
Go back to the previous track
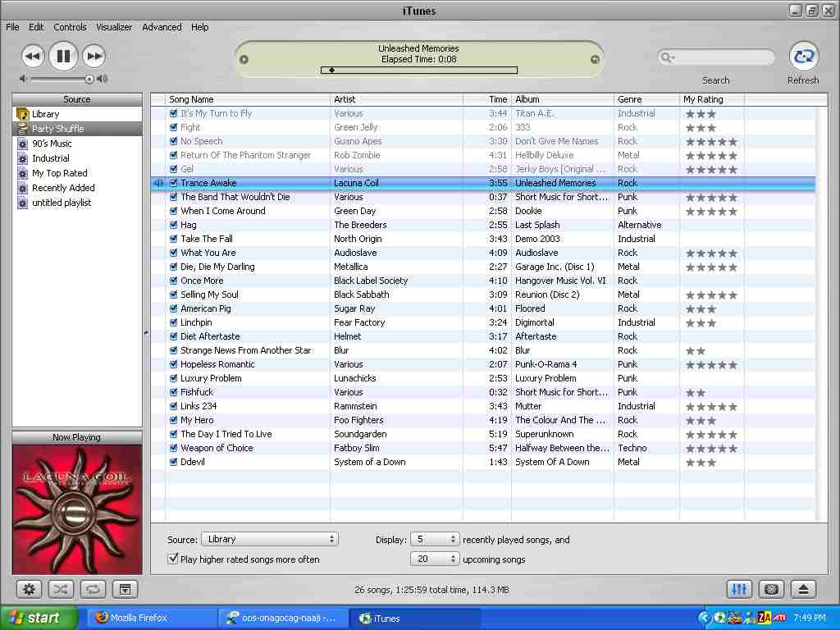pyautogui.click(x=32, y=56)
